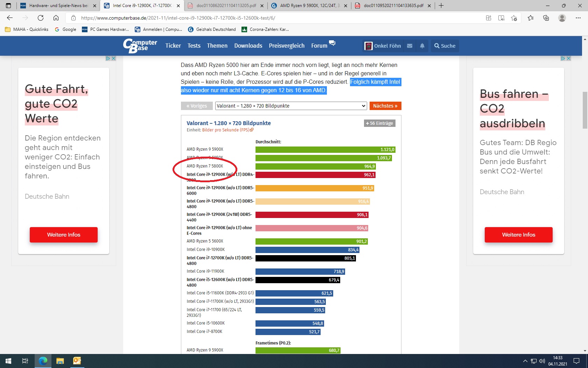Viewport: 588px width, 368px height.
Task: Switch to AMD Ryzen 9 5900X tab
Action: tap(309, 6)
